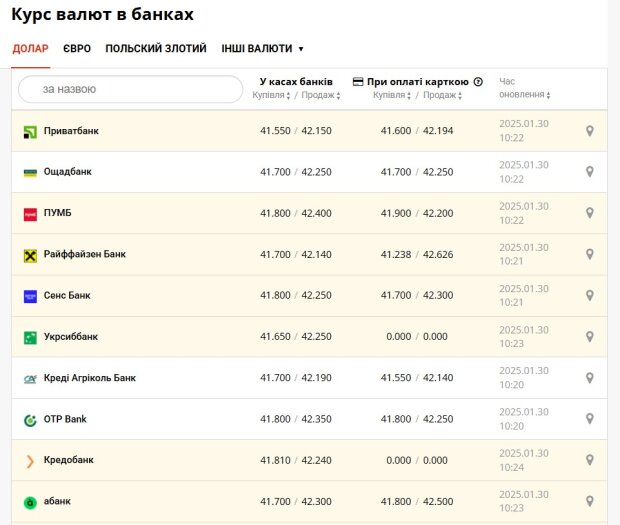The height and width of the screenshot is (525, 620).
Task: Open map location for ПУМБ
Action: [589, 213]
